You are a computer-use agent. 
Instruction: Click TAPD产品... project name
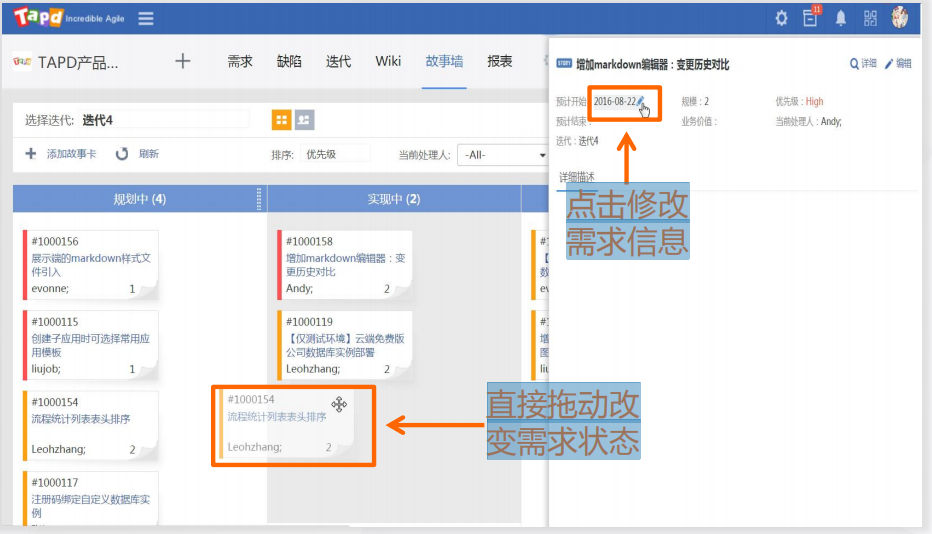78,62
